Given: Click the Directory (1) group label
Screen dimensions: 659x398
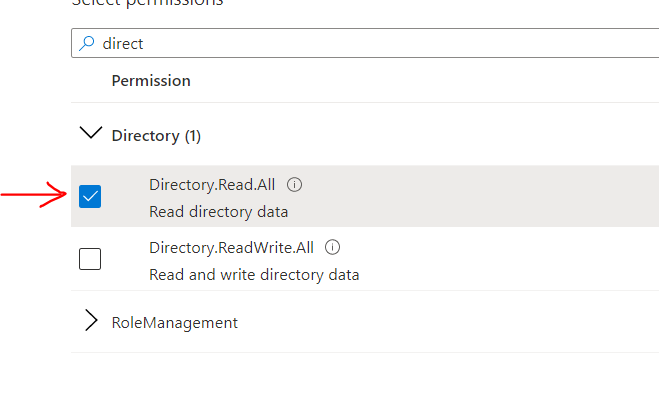Looking at the screenshot, I should point(156,136).
